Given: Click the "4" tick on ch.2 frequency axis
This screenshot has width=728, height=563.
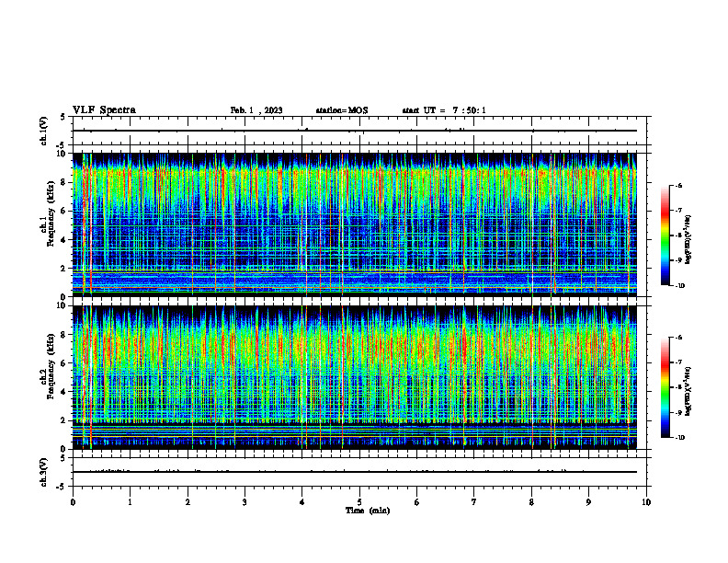Looking at the screenshot, I should (x=64, y=392).
